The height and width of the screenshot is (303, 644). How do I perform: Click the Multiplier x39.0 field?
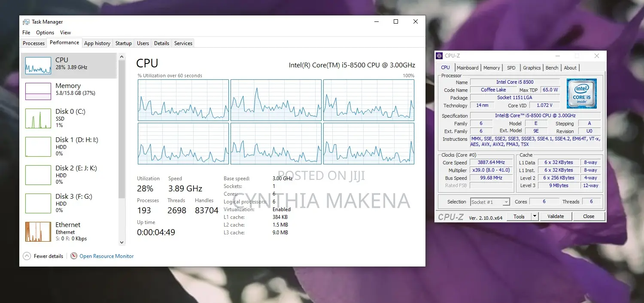pyautogui.click(x=491, y=170)
